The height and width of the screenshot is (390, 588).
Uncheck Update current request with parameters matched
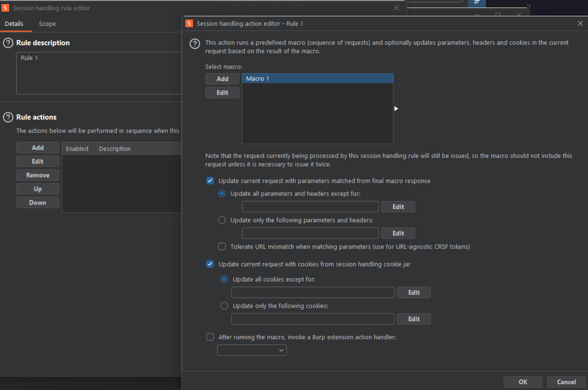(x=210, y=181)
